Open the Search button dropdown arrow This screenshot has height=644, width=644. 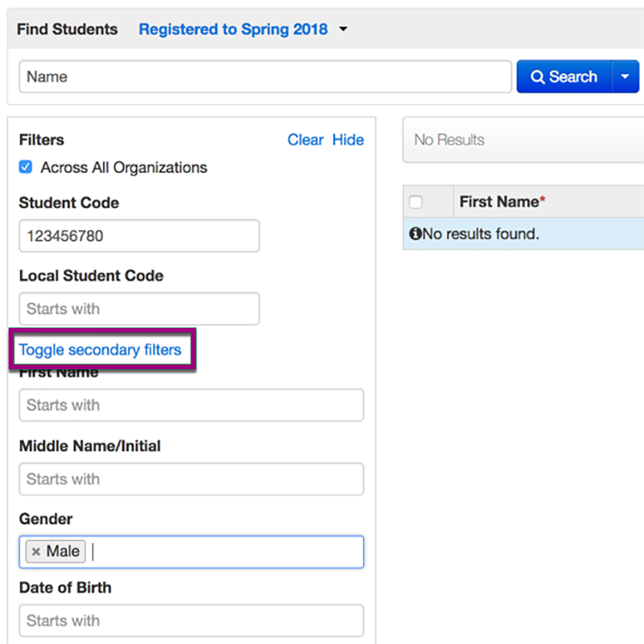(x=625, y=76)
